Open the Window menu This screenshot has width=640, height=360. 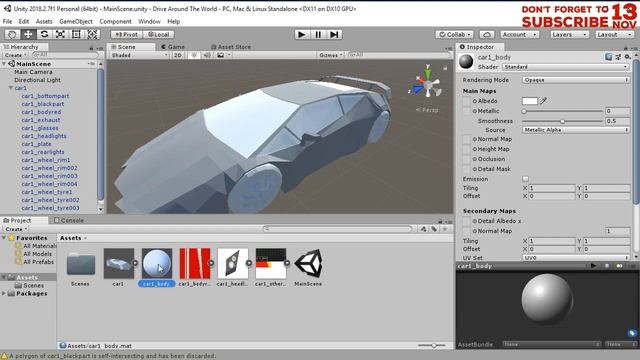coord(149,21)
